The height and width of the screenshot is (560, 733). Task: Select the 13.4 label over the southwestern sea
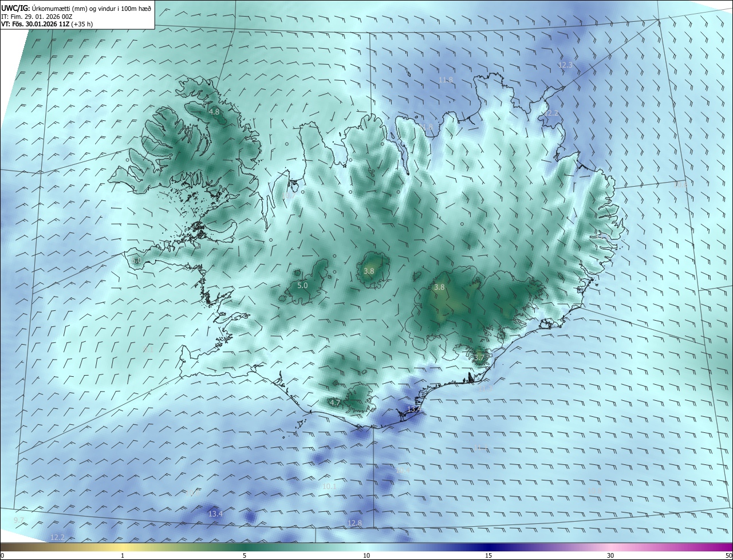[x=215, y=514]
